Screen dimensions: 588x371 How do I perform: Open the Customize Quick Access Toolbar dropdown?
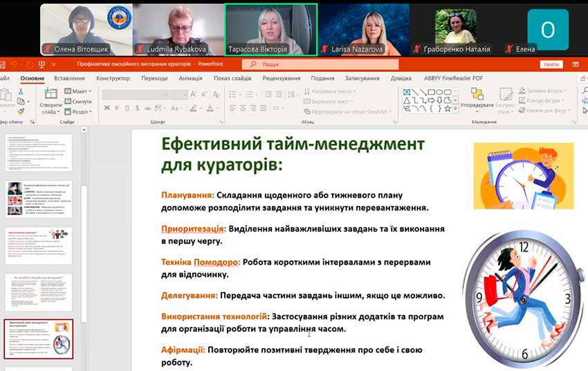[x=54, y=64]
